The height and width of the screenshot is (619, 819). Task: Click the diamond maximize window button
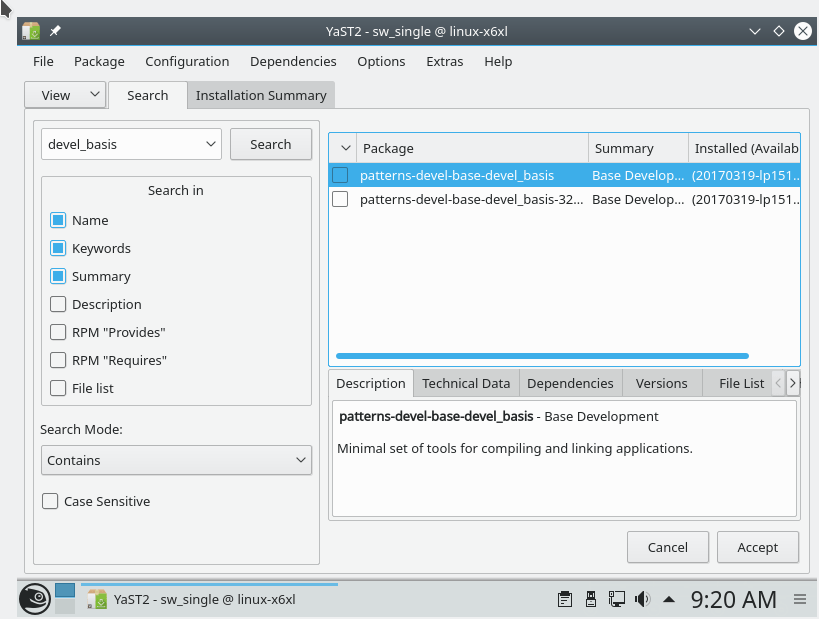779,31
